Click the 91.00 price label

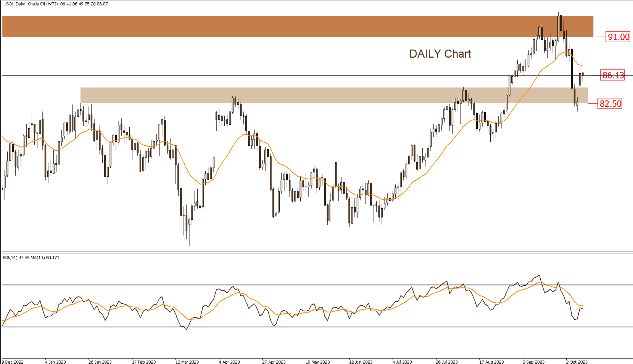click(x=618, y=37)
